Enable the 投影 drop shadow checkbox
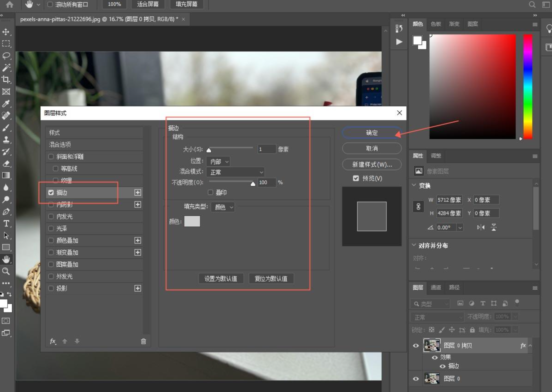Image resolution: width=552 pixels, height=392 pixels. (51, 288)
